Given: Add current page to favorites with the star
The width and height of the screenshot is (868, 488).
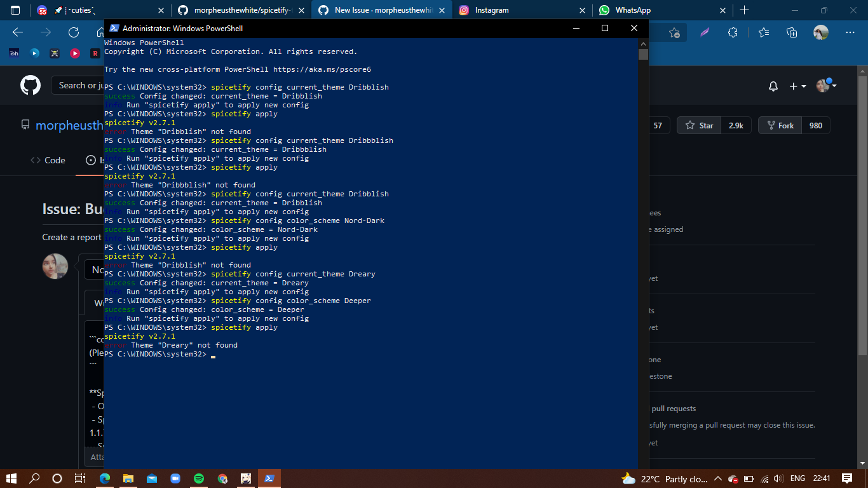Looking at the screenshot, I should [x=675, y=32].
